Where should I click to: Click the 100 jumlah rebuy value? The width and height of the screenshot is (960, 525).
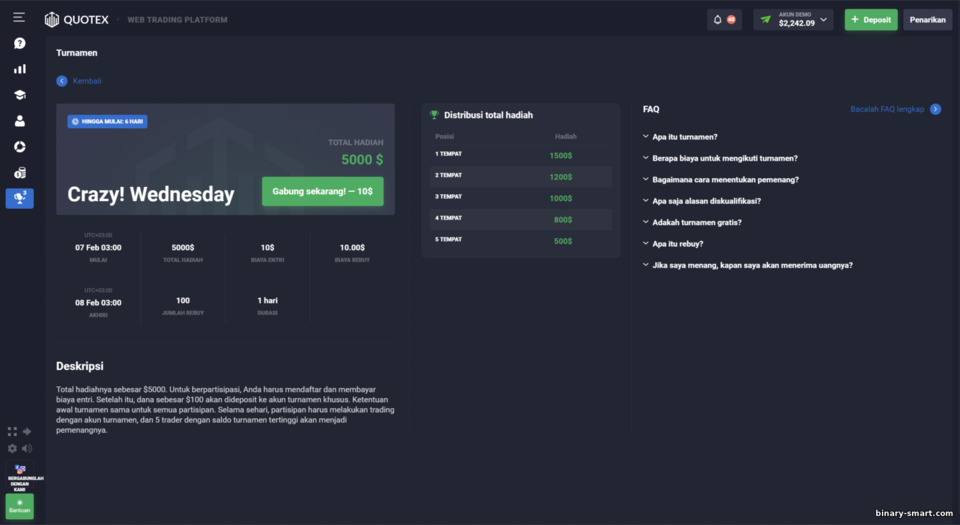[x=182, y=300]
